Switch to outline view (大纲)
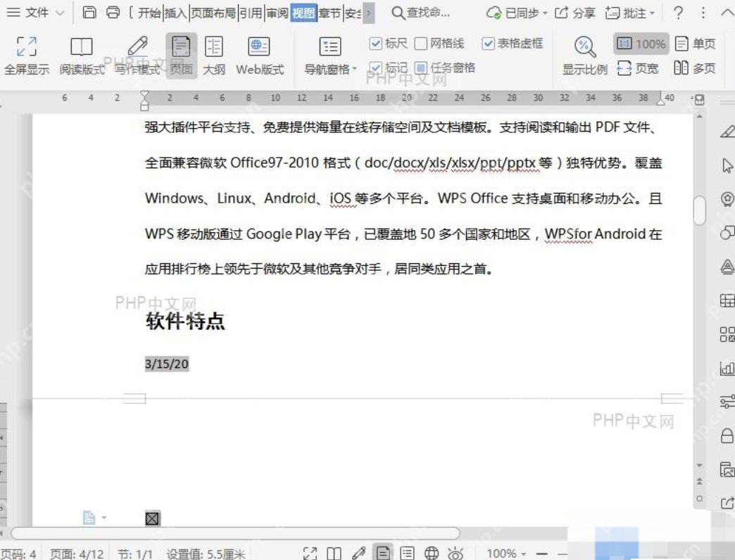This screenshot has width=735, height=560. [214, 56]
